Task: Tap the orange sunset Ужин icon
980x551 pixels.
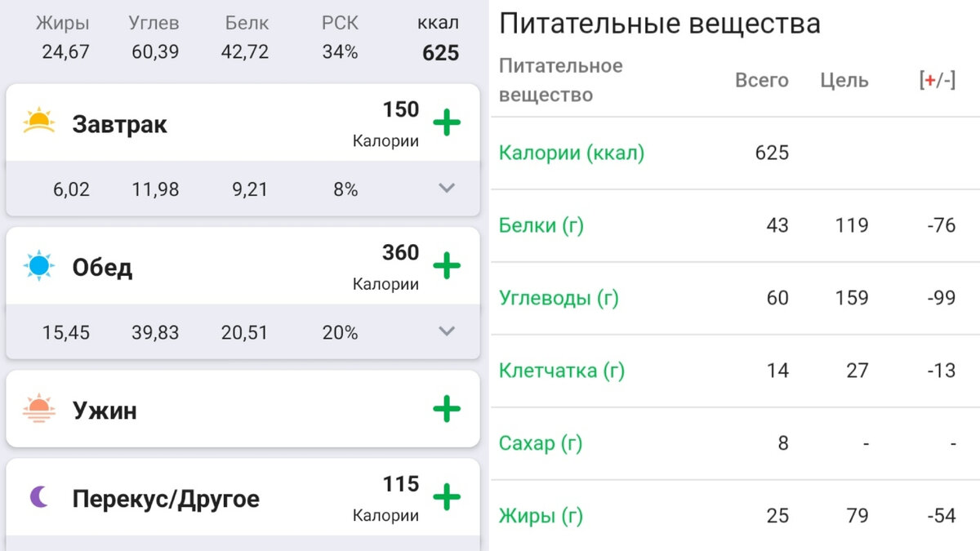Action: [x=38, y=408]
